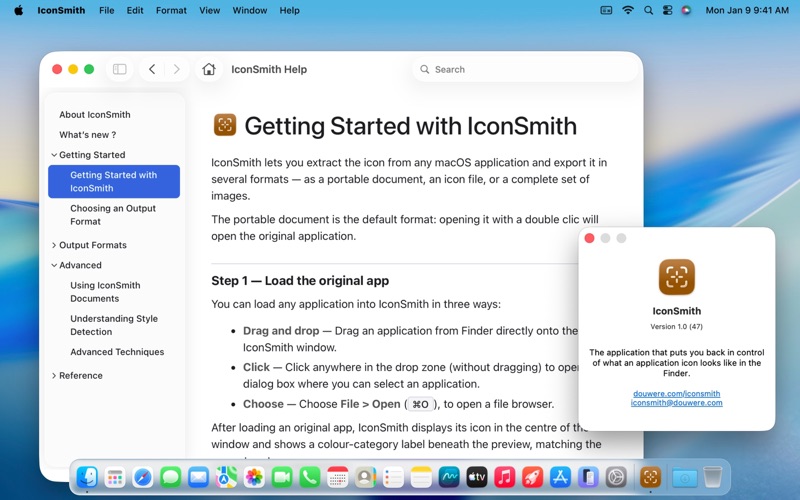Collapse the Getting Started section chevron
Viewport: 800px width, 500px height.
(x=54, y=155)
